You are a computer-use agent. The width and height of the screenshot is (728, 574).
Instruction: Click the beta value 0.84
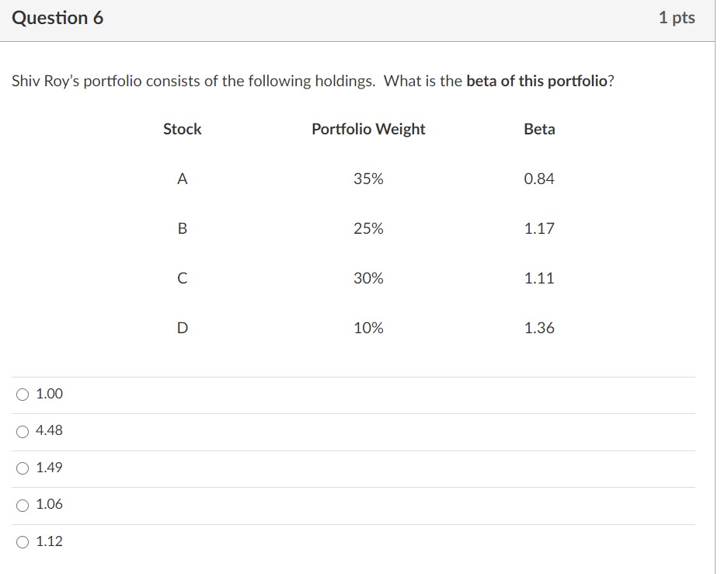click(x=539, y=179)
